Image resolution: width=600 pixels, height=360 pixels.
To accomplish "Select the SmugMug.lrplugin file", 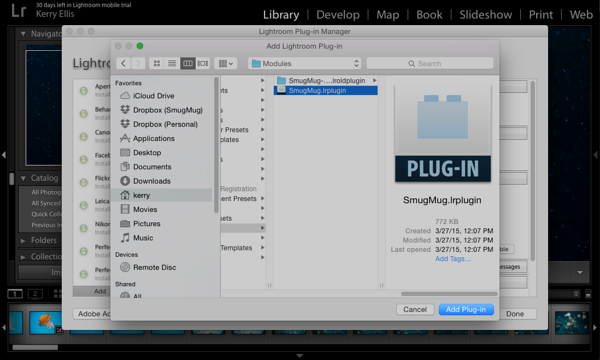I will 326,91.
